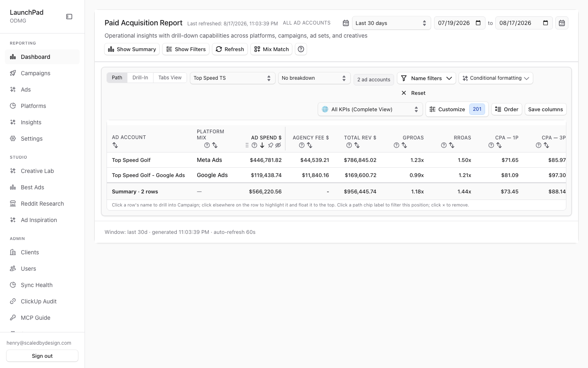The height and width of the screenshot is (368, 588).
Task: Click end date field 08/17/2026
Action: click(524, 23)
